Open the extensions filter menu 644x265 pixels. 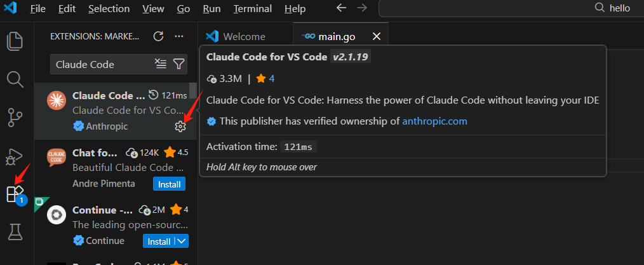tap(178, 64)
